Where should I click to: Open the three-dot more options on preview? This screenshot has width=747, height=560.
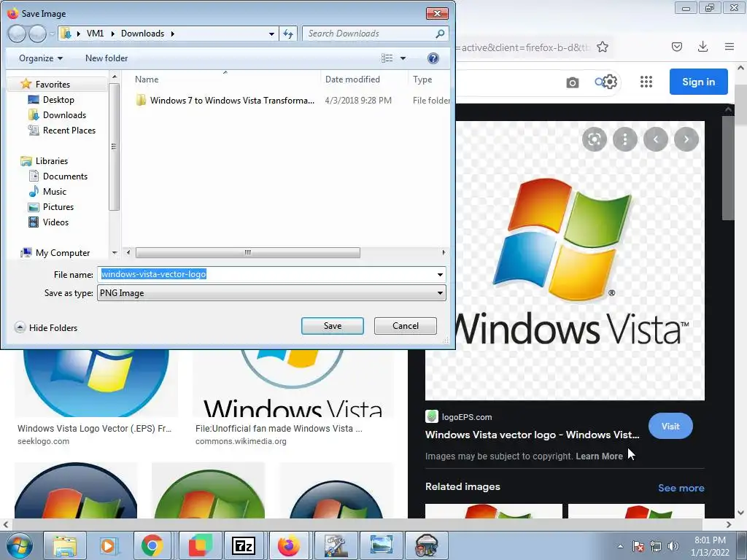[x=625, y=139]
